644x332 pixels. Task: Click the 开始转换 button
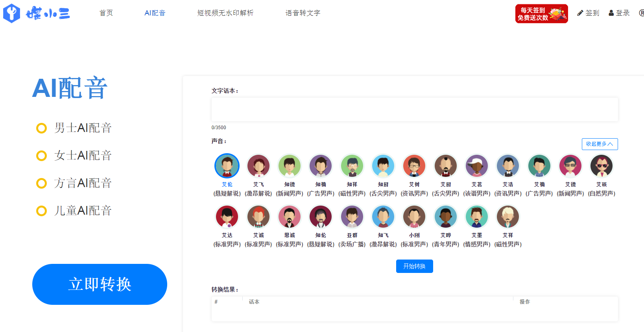coord(414,266)
